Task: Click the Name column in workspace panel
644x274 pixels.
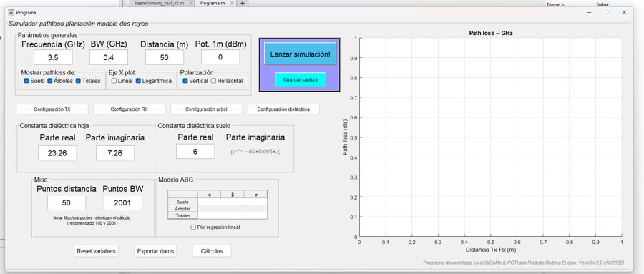Action: (x=554, y=4)
